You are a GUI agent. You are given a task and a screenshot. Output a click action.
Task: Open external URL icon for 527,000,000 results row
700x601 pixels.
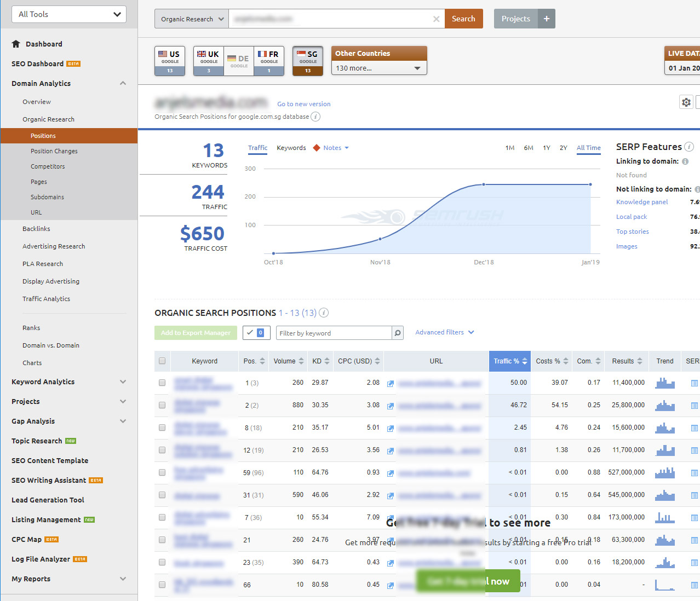391,473
